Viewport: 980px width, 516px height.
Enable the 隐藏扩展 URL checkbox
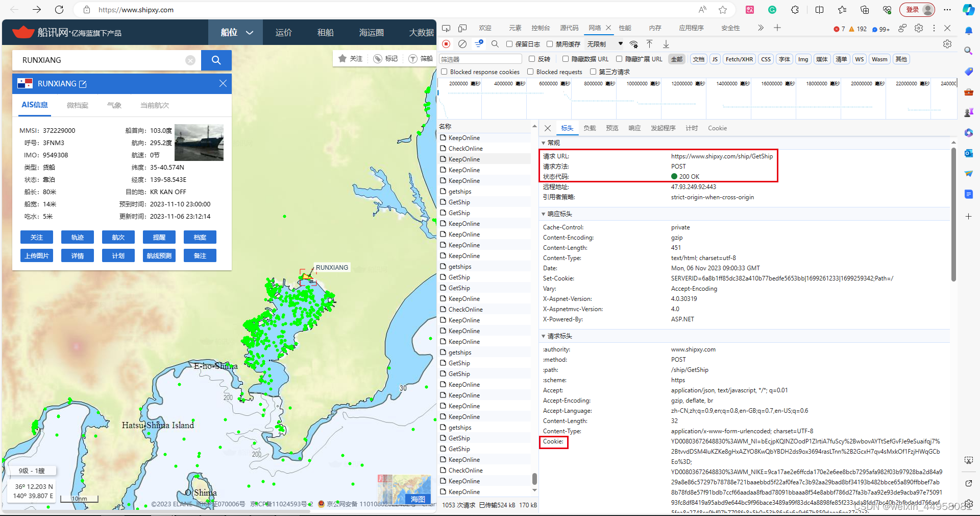[x=619, y=59]
